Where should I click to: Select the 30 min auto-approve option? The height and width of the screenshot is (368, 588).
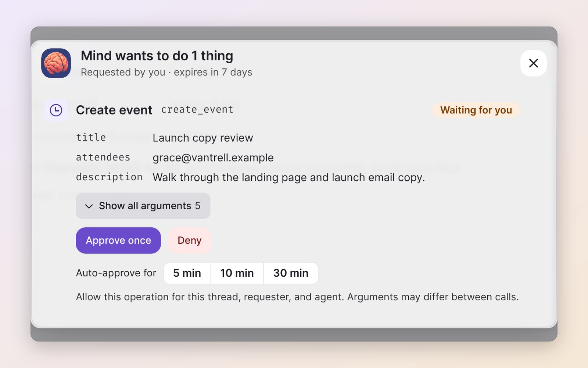pos(291,273)
